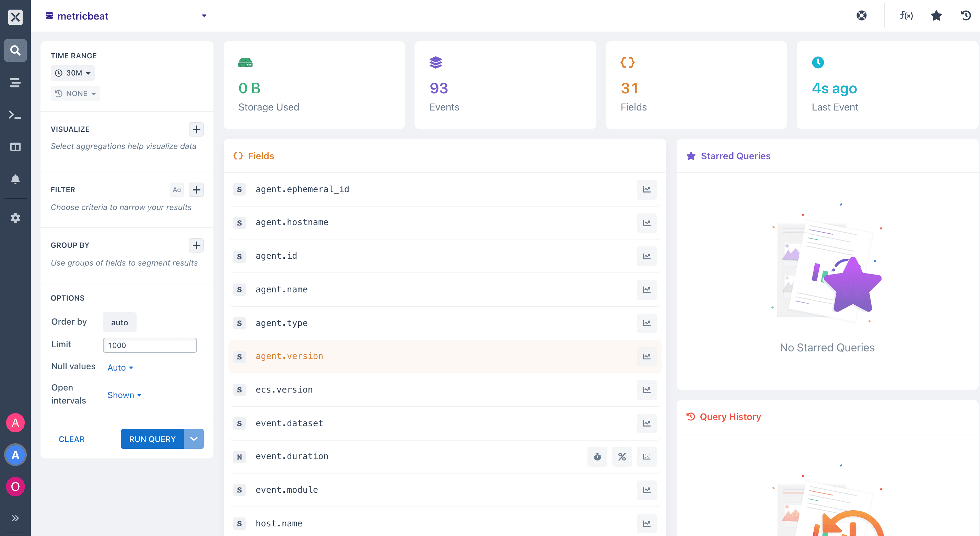980x536 pixels.
Task: Click the percent icon for event.duration
Action: pos(622,456)
